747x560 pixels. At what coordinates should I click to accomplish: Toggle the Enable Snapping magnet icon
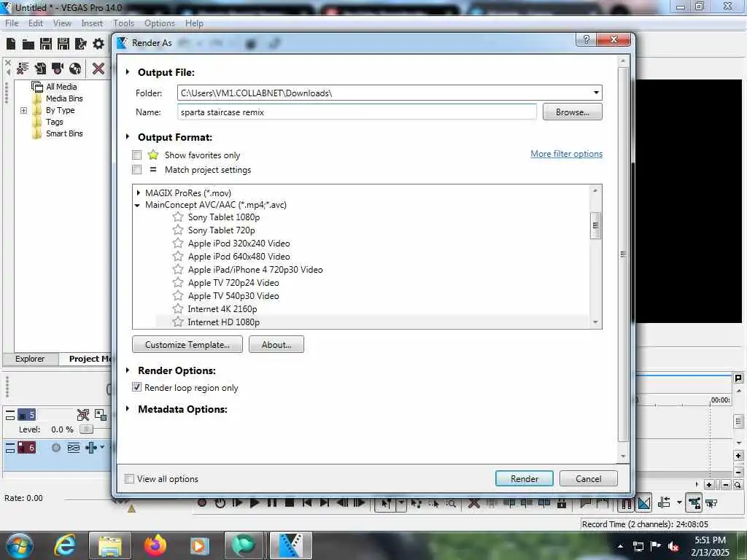point(627,503)
